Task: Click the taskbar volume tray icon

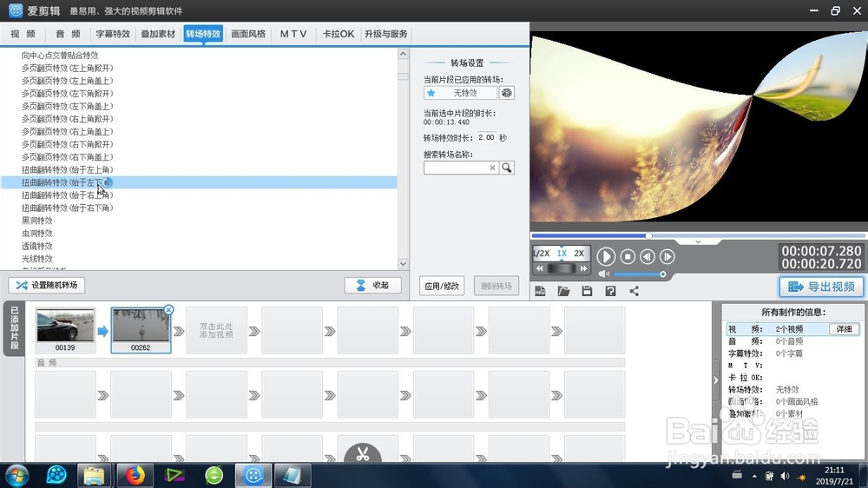Action: point(785,476)
